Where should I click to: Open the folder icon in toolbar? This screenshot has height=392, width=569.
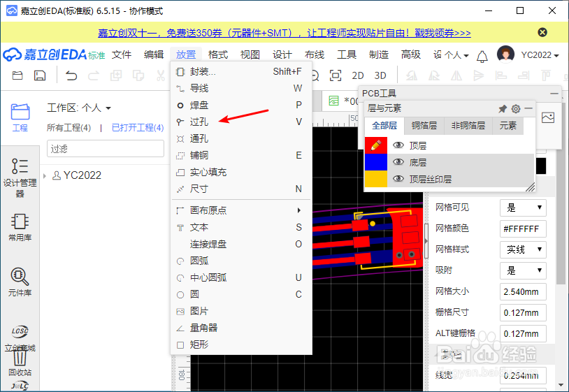[x=17, y=75]
